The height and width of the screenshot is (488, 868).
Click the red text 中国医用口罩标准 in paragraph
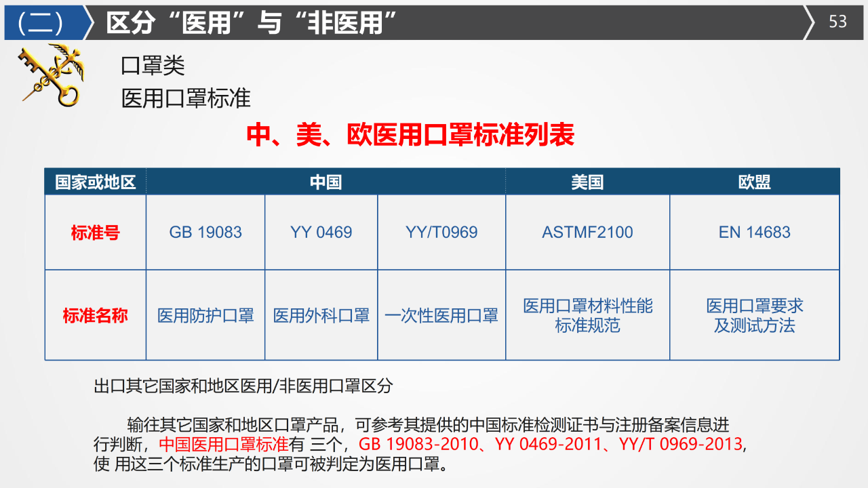pyautogui.click(x=224, y=445)
